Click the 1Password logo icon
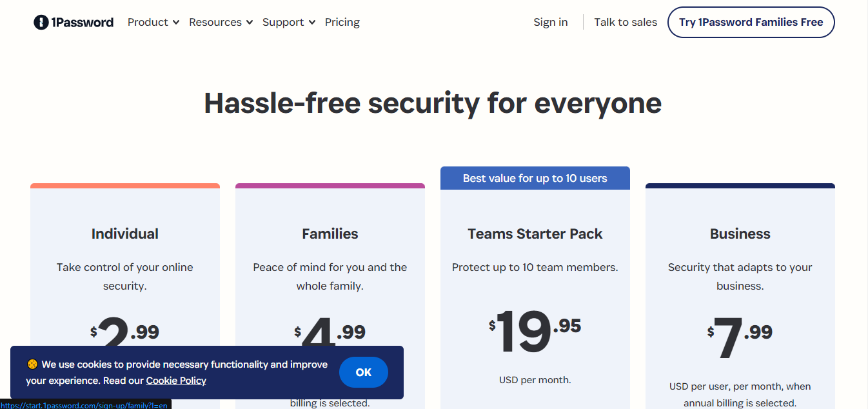Screen dimensions: 868x409 coord(41,23)
